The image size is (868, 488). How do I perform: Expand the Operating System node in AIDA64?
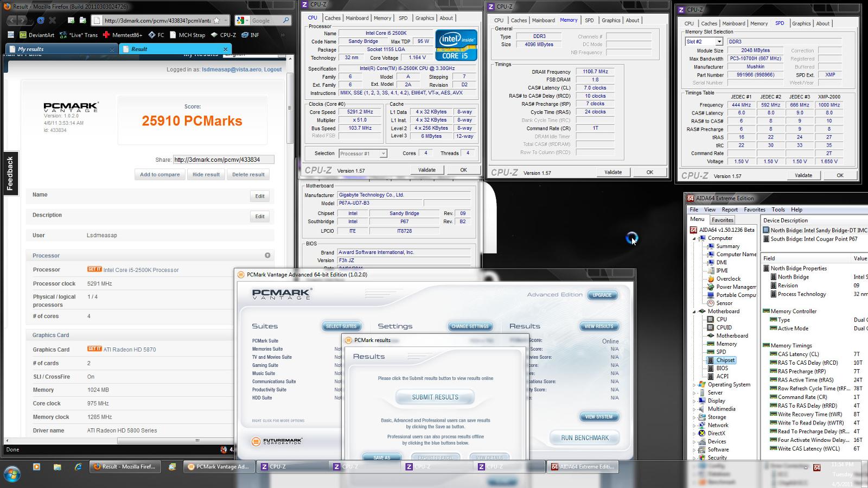pos(694,385)
